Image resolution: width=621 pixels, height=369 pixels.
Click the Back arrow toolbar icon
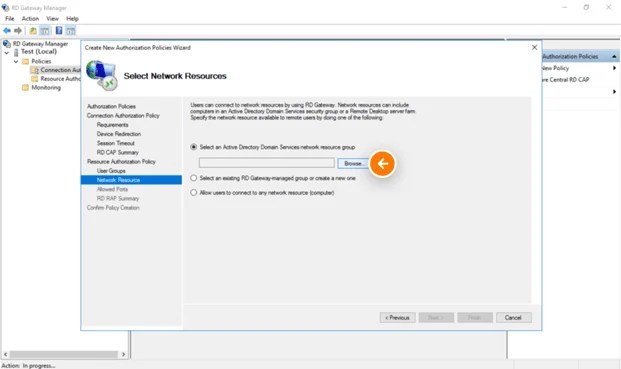click(x=7, y=30)
